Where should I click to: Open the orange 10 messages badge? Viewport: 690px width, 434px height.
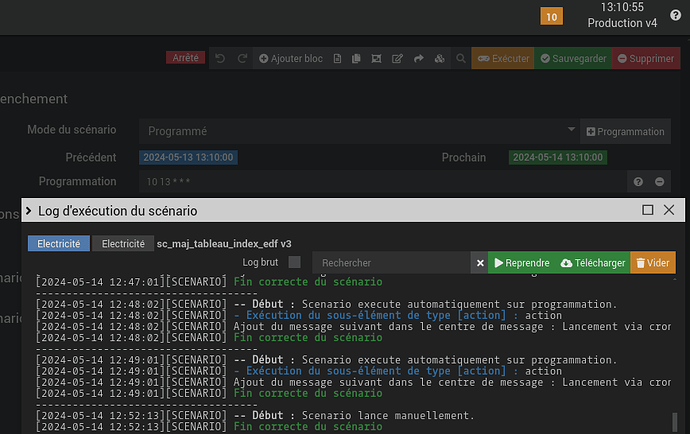[551, 17]
